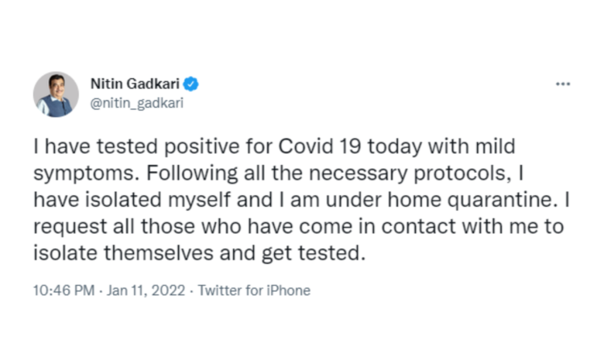604x364 pixels.
Task: Click the 10:46 PM timestamp
Action: coord(63,291)
